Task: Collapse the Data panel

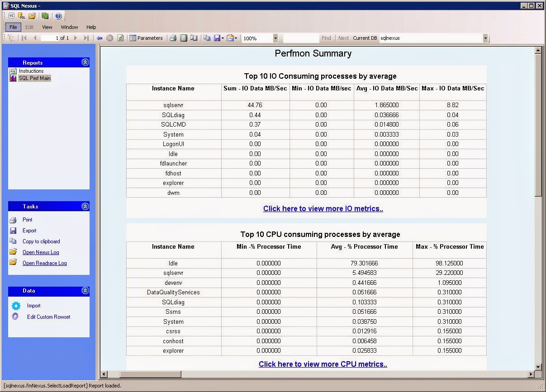Action: pos(85,291)
